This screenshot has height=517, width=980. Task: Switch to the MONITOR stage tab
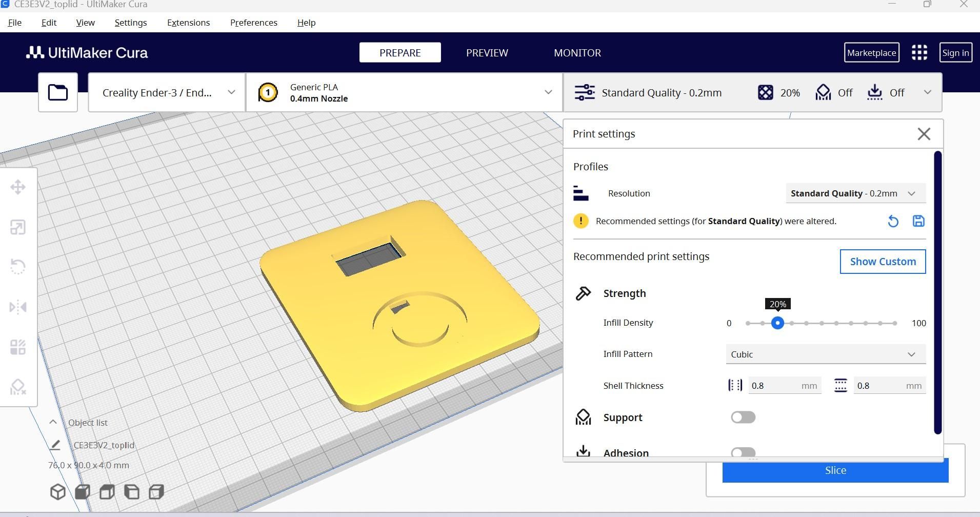coord(577,52)
